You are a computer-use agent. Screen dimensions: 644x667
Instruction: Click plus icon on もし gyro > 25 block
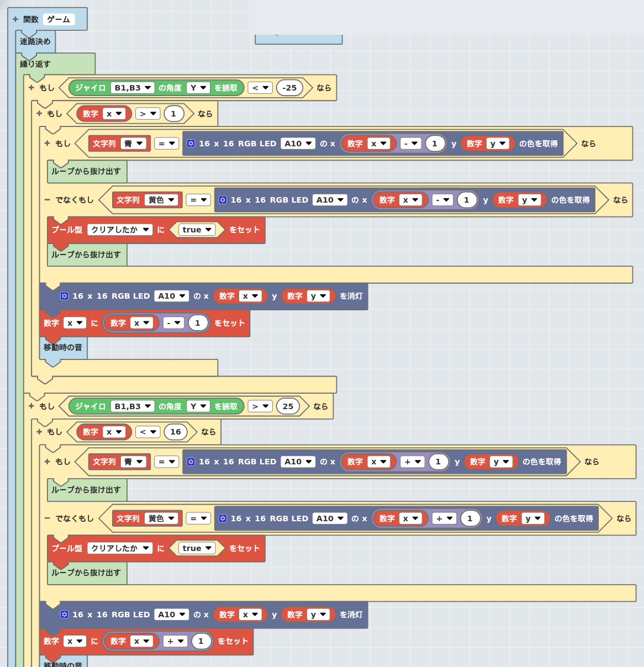31,406
